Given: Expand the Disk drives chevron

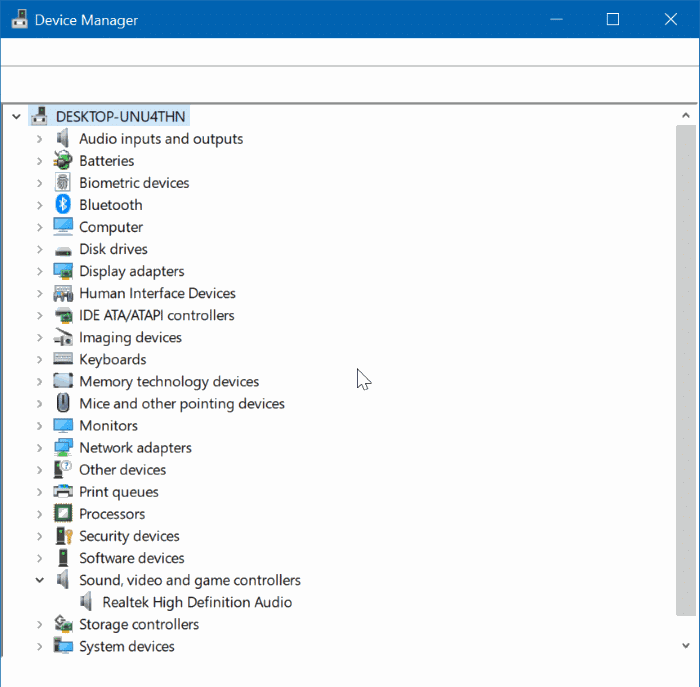Looking at the screenshot, I should tap(39, 249).
